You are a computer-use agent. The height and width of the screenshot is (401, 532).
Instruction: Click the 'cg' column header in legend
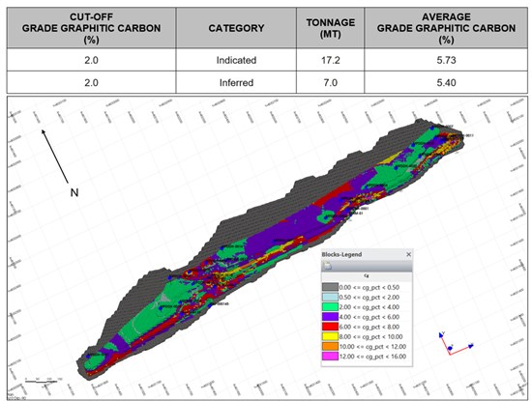click(x=367, y=276)
